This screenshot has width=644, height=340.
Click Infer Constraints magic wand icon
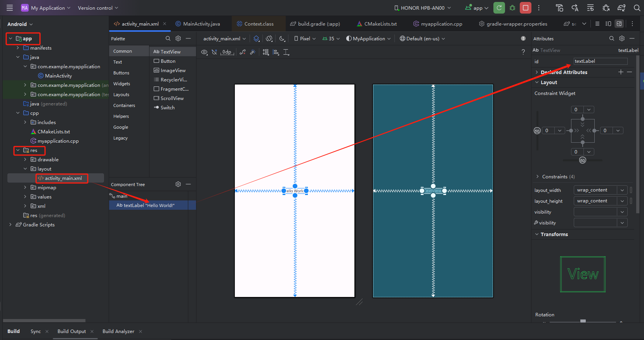click(x=253, y=52)
